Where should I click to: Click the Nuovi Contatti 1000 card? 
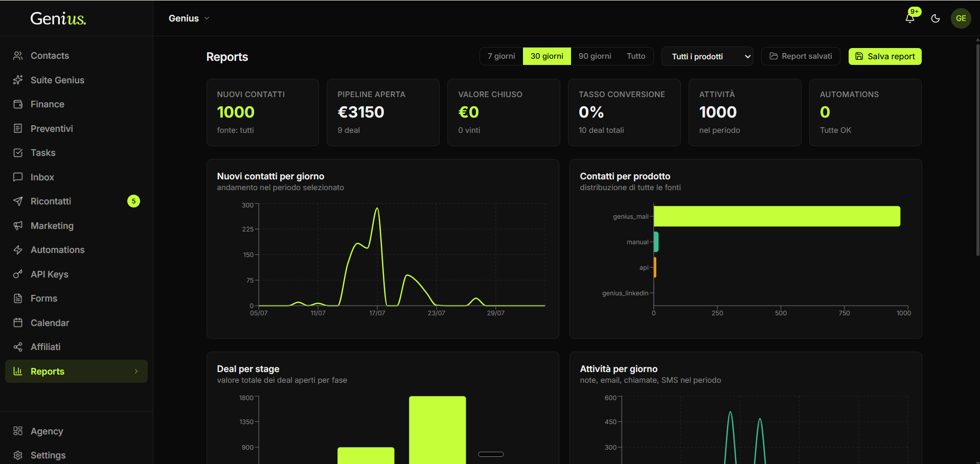coord(263,112)
